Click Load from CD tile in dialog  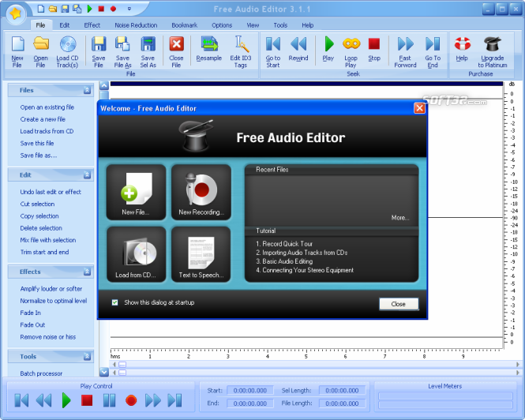coord(136,254)
